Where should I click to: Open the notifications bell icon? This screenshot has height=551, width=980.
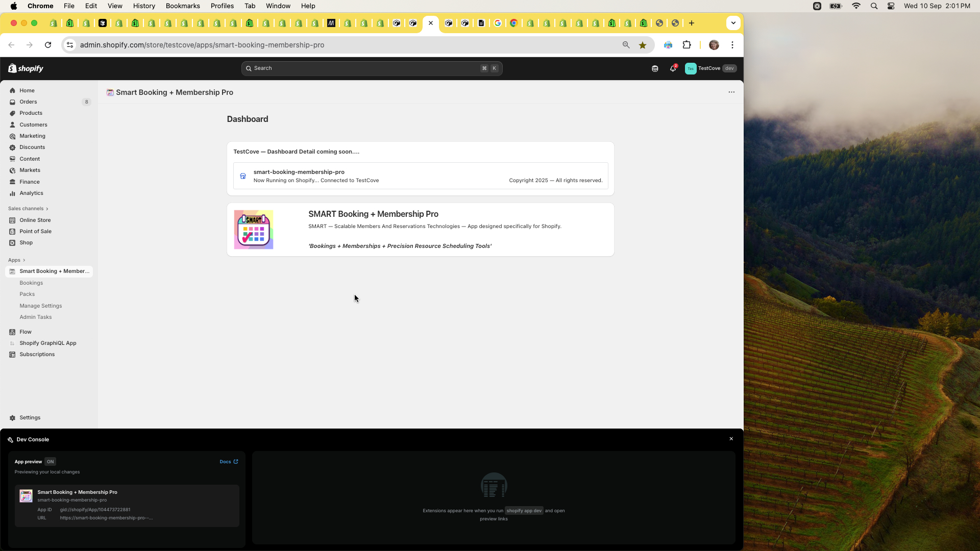673,68
